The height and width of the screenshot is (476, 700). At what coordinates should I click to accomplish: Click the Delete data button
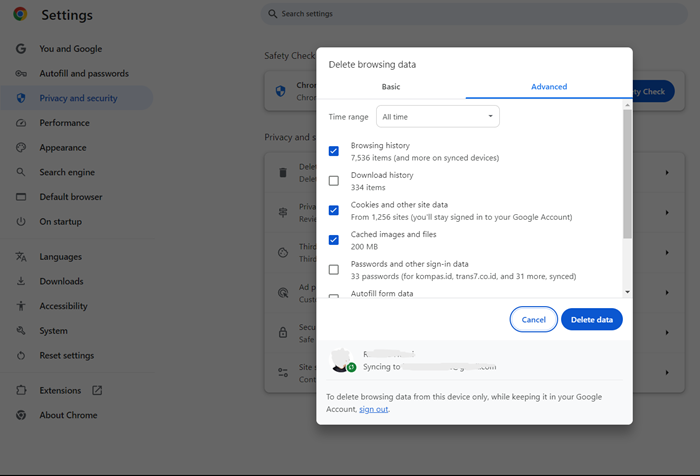592,319
